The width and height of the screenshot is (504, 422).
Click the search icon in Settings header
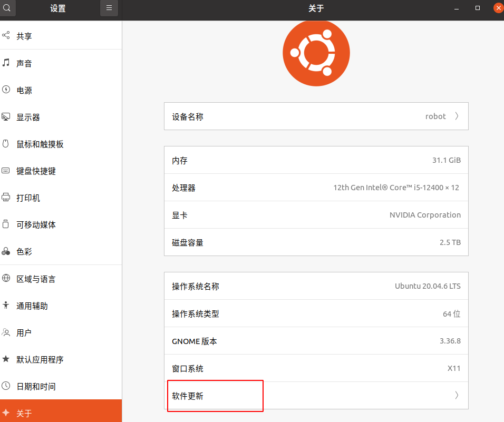(x=7, y=8)
